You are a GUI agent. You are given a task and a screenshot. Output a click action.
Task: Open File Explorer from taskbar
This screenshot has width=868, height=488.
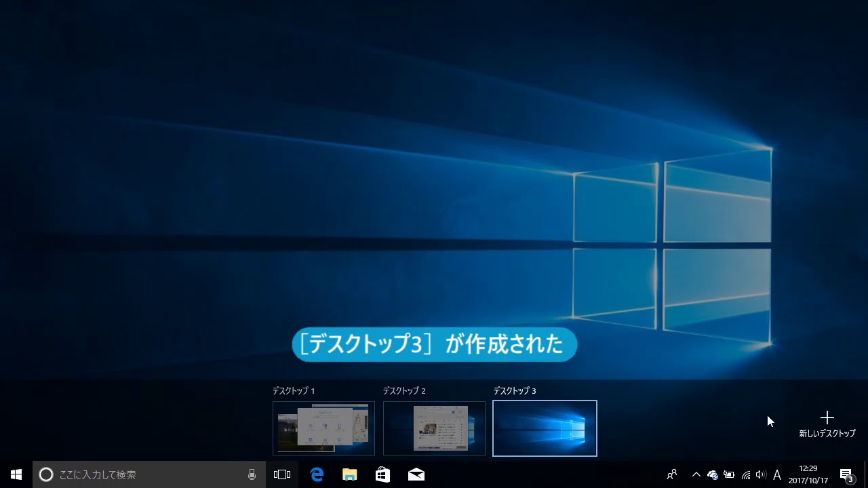click(350, 474)
